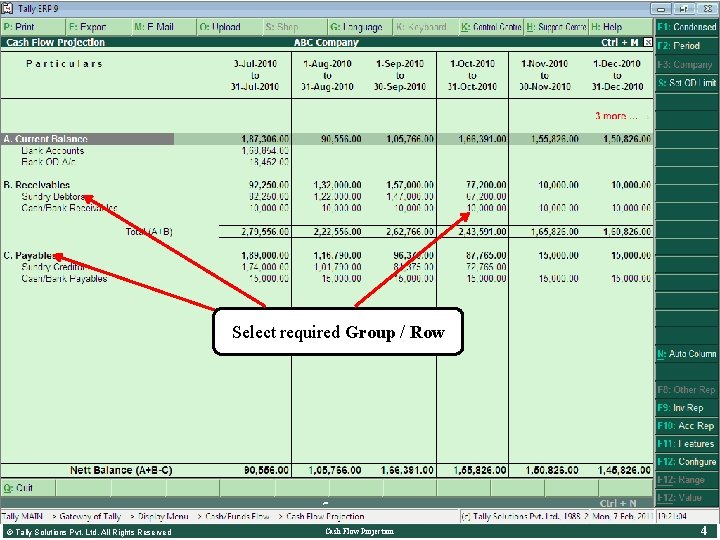Click the 1-Sep-2010 to 30-Sep-2010 column header

400,75
